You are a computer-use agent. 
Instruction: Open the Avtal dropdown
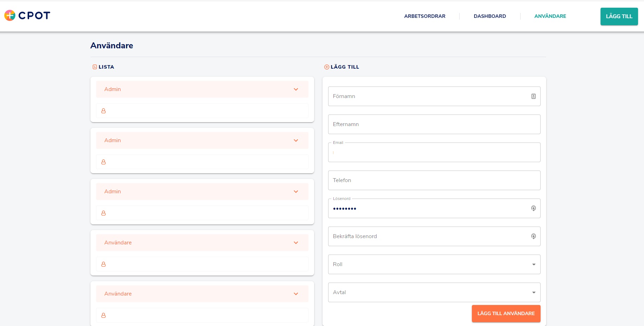(x=434, y=292)
